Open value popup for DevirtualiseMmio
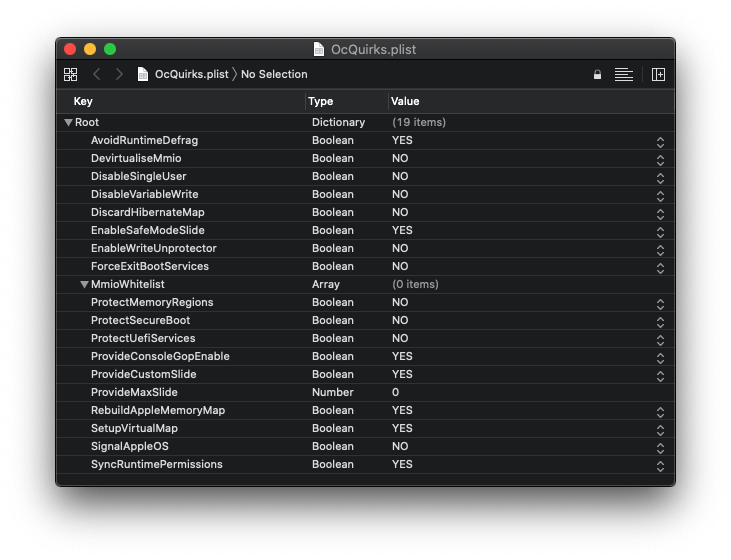 pyautogui.click(x=660, y=160)
